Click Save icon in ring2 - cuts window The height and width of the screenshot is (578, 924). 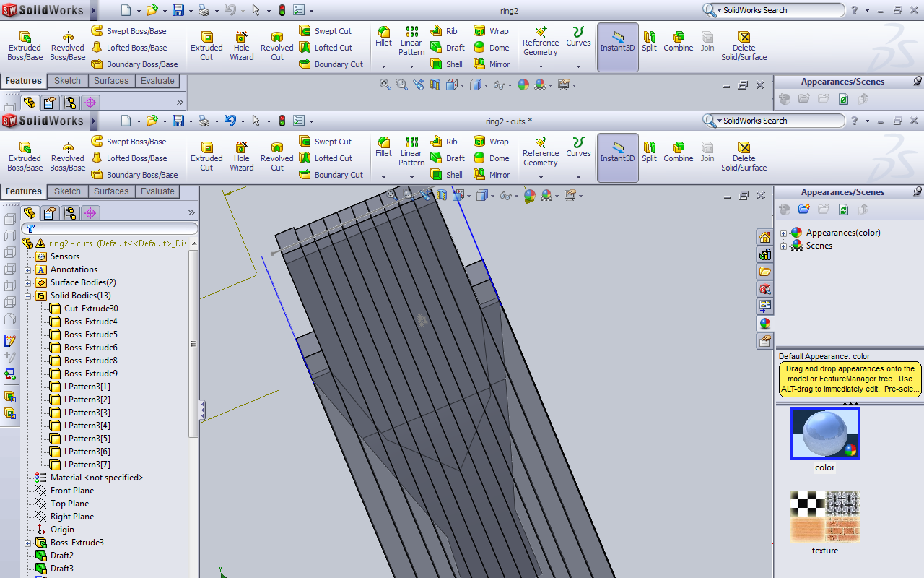pyautogui.click(x=178, y=121)
